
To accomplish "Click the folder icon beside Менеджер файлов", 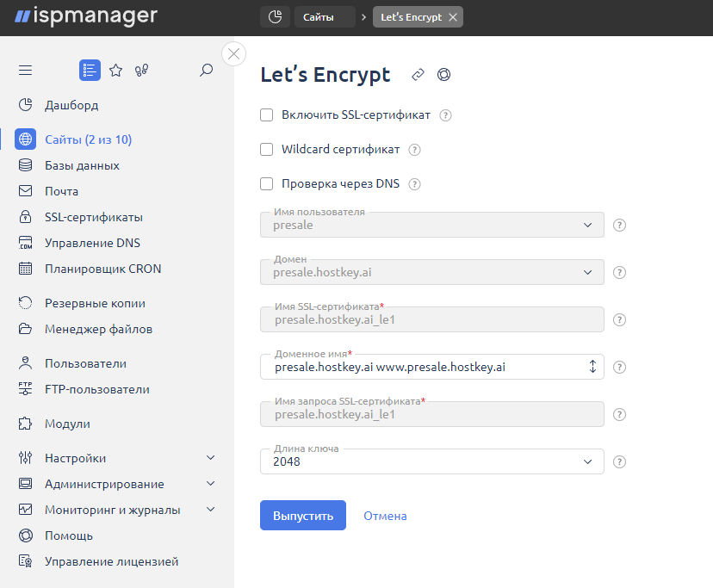I will 26,329.
